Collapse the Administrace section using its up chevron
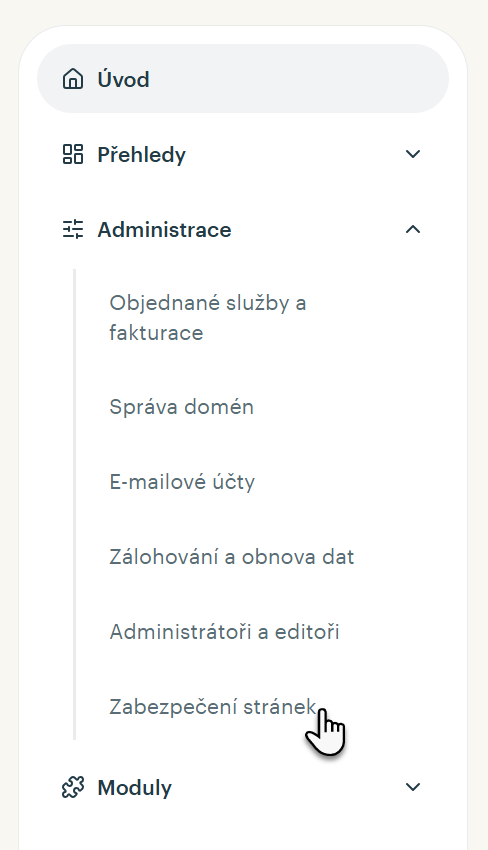 [413, 229]
